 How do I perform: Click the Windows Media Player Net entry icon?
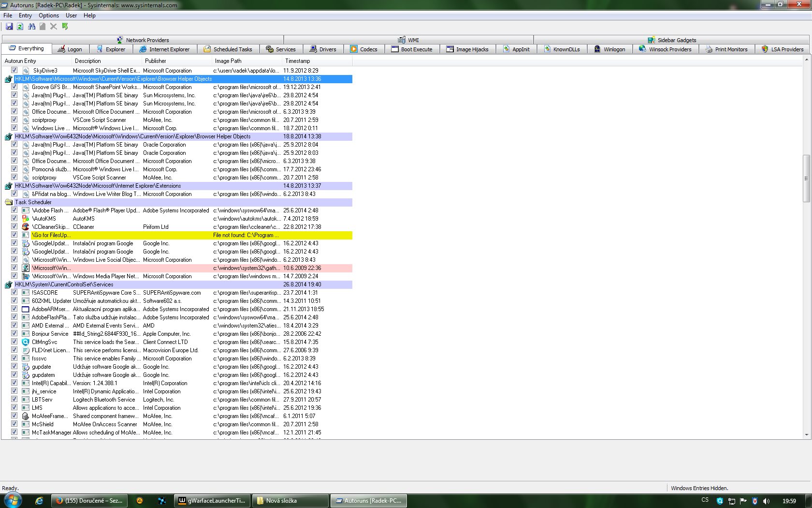click(x=26, y=276)
